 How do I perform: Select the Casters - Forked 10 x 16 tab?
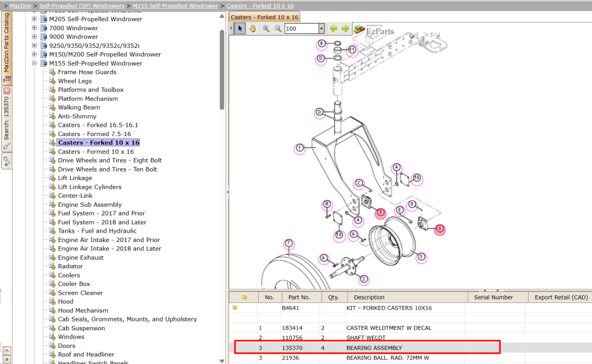point(264,17)
